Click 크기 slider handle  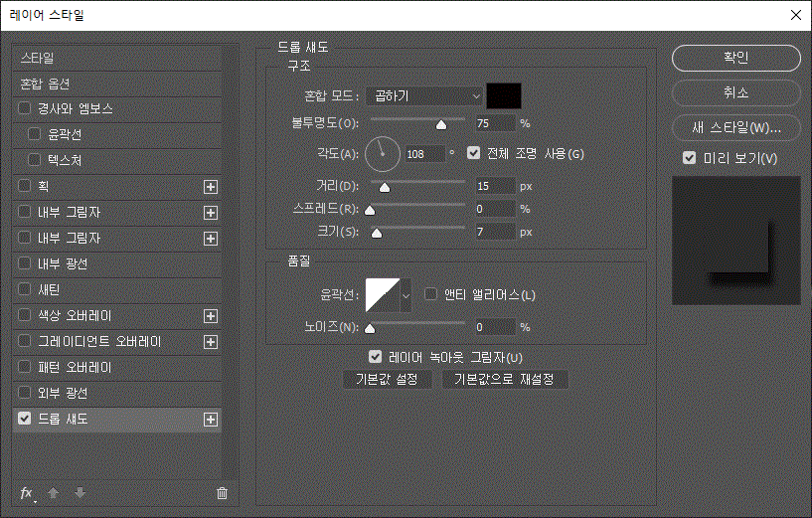[377, 233]
